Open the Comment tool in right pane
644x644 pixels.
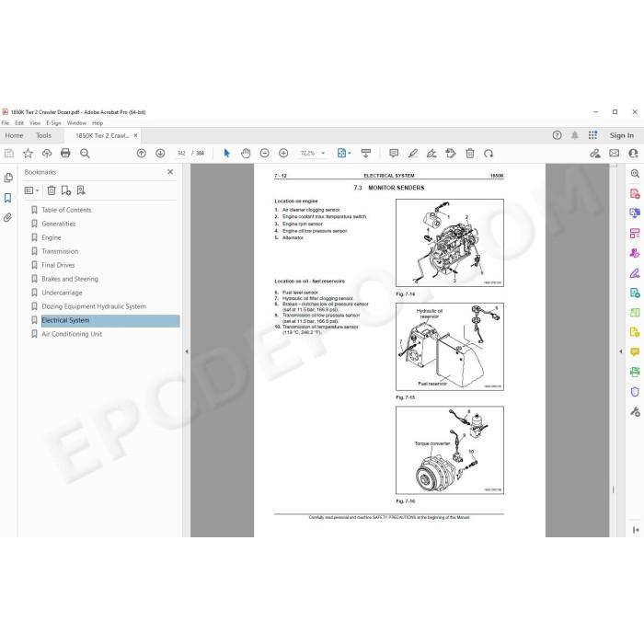click(x=635, y=352)
